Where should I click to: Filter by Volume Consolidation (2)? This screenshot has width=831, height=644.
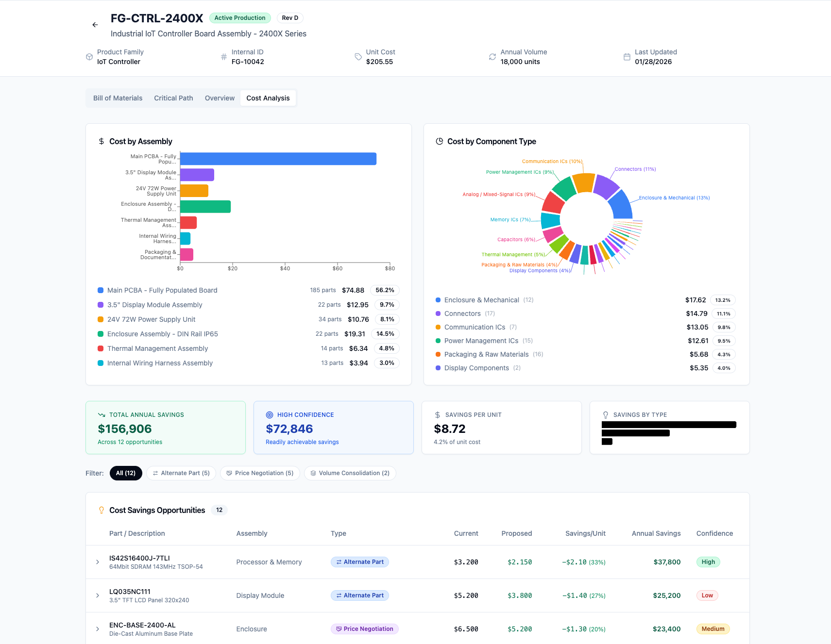click(x=350, y=473)
